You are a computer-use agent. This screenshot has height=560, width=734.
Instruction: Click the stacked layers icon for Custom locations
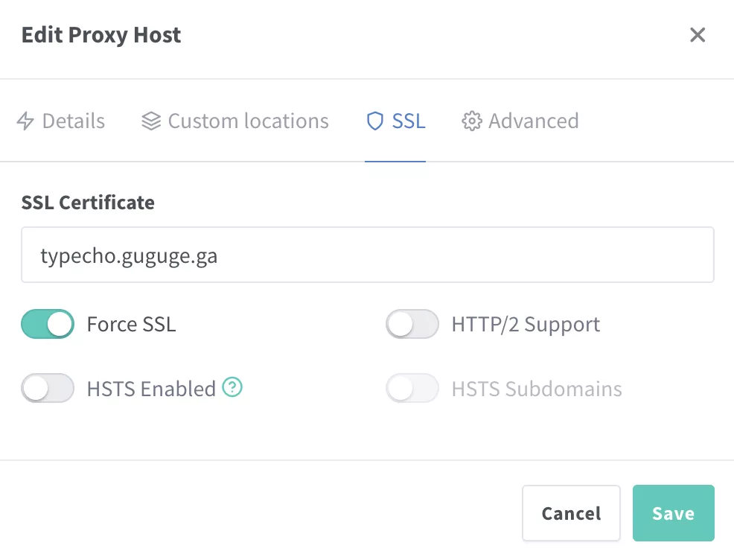pyautogui.click(x=151, y=121)
